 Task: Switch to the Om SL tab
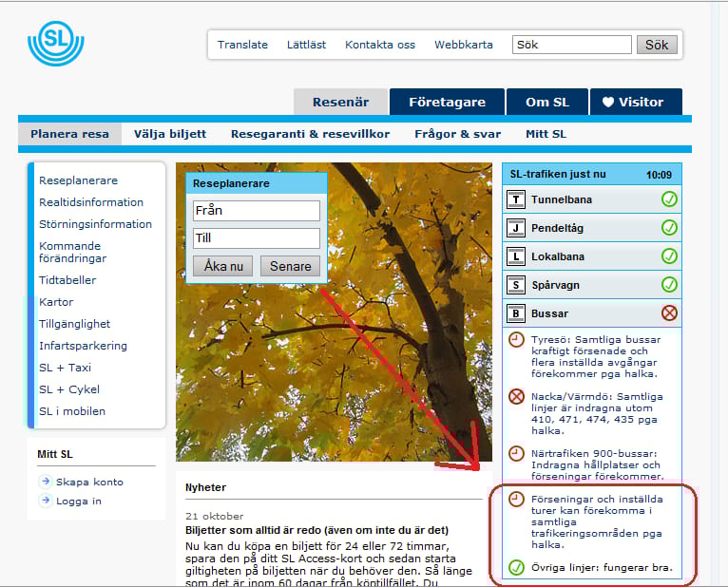(x=547, y=102)
